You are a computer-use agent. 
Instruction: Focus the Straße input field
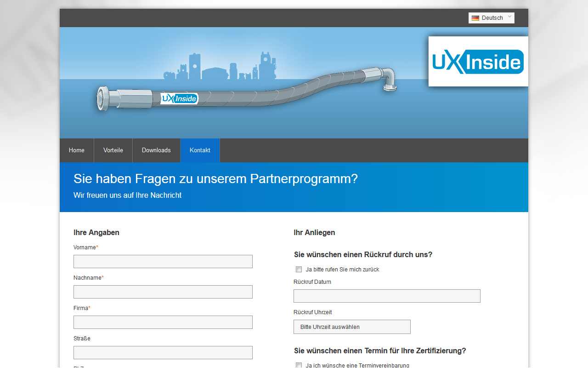click(163, 352)
